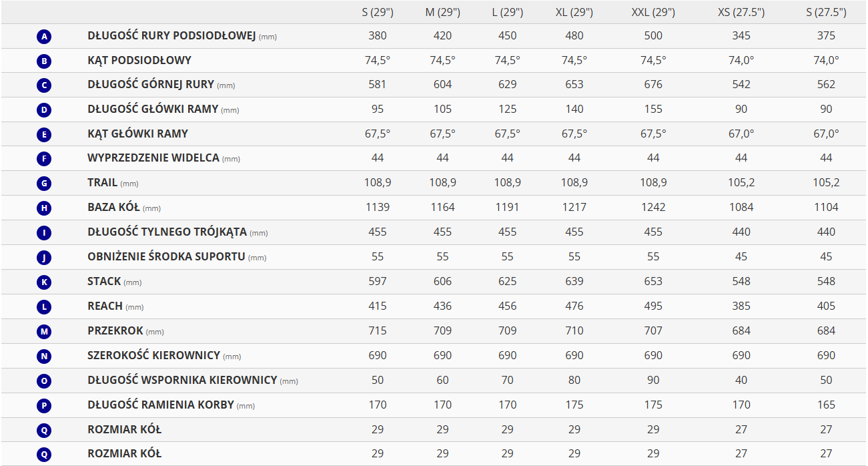The image size is (868, 466).
Task: Click the DŁUGOŚĆ RURY PODSIODŁOWEJ row label
Action: pos(171,36)
